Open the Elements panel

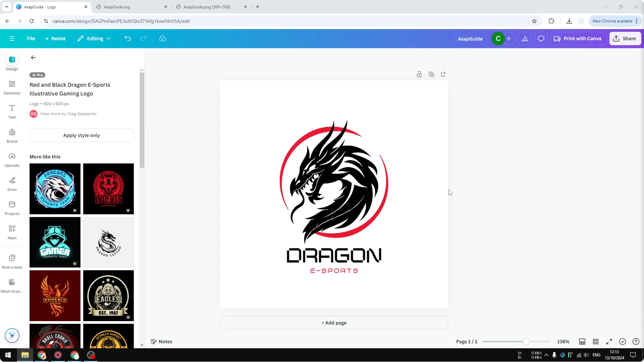point(12,87)
